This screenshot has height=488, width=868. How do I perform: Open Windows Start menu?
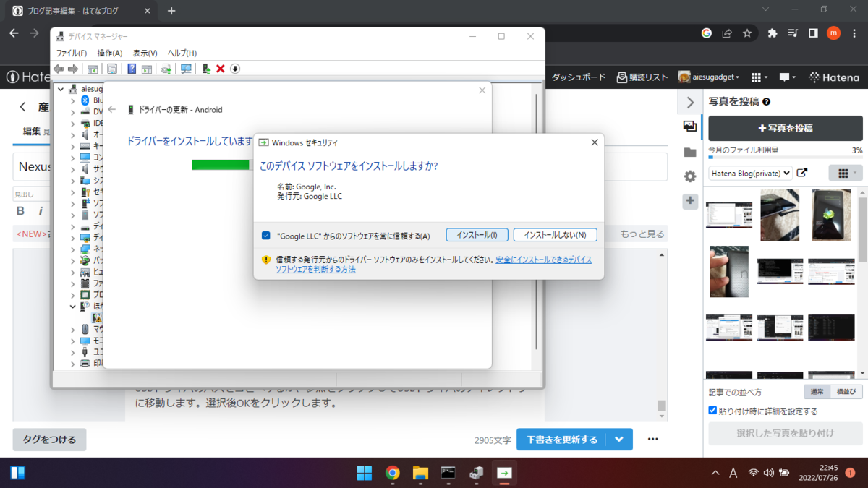click(365, 473)
